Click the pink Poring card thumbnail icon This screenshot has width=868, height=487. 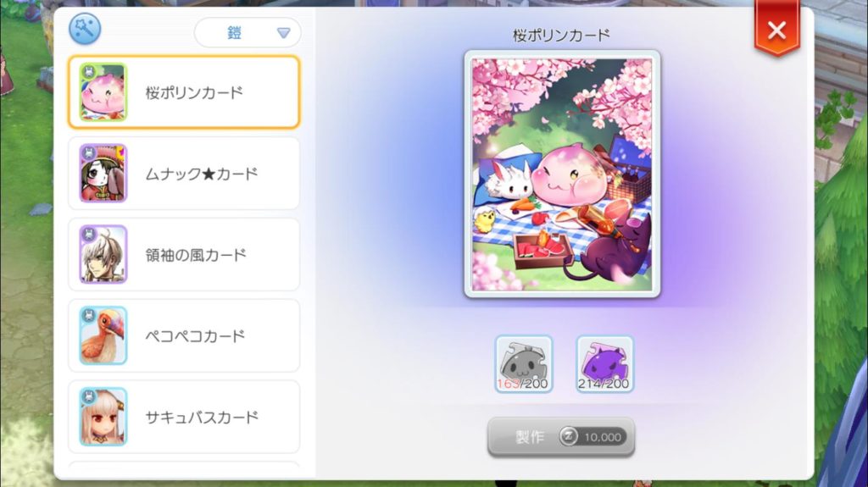tap(103, 92)
